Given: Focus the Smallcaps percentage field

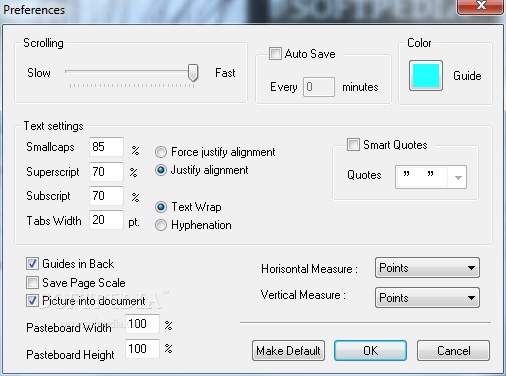Looking at the screenshot, I should pyautogui.click(x=106, y=147).
